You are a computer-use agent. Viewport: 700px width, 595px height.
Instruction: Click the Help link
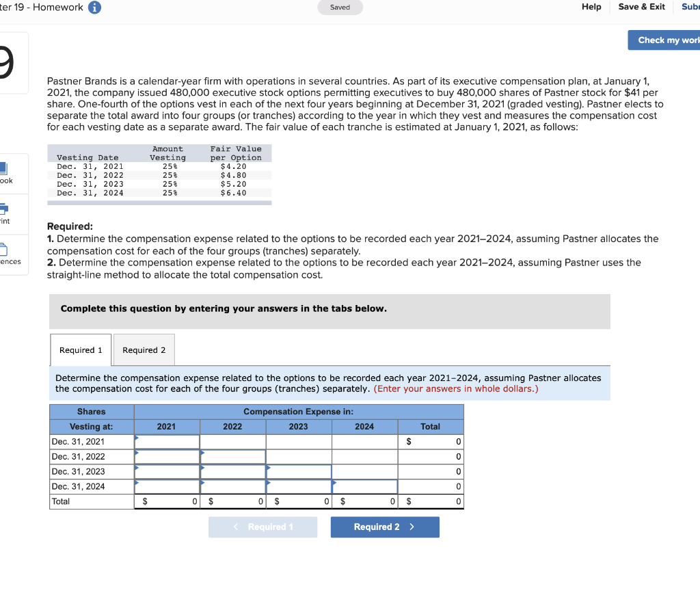[x=591, y=7]
